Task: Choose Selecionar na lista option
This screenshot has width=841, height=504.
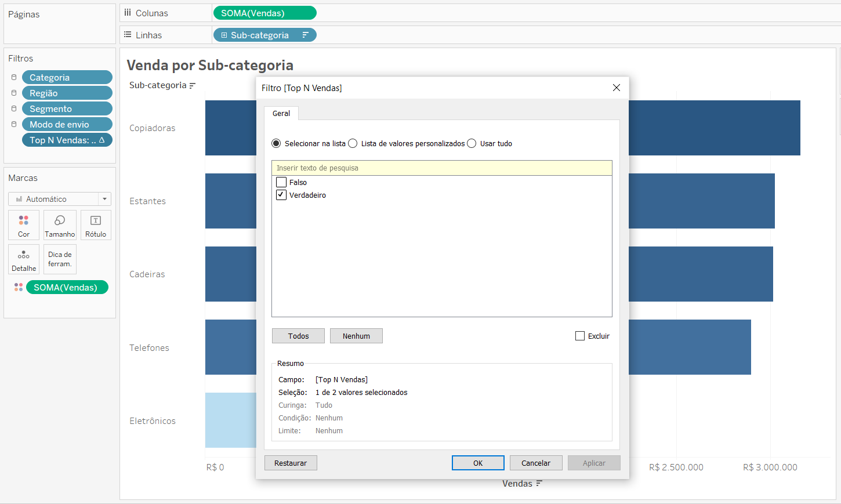Action: [276, 143]
